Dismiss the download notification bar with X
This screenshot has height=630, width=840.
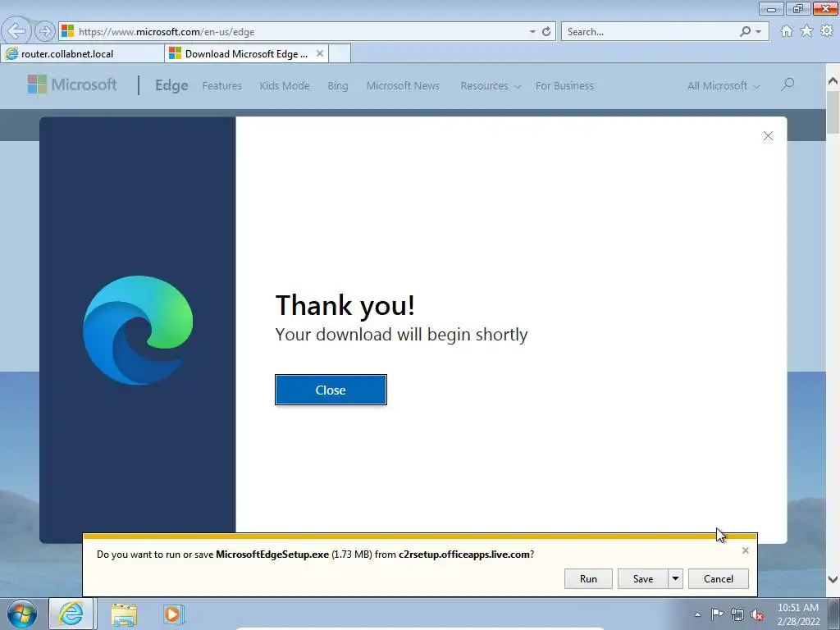(x=745, y=550)
